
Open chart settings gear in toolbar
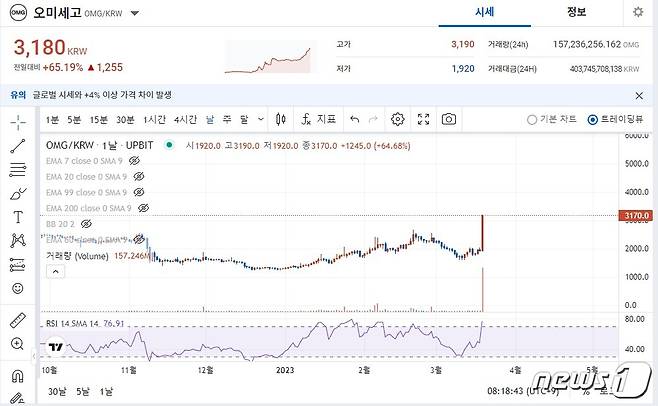[397, 119]
